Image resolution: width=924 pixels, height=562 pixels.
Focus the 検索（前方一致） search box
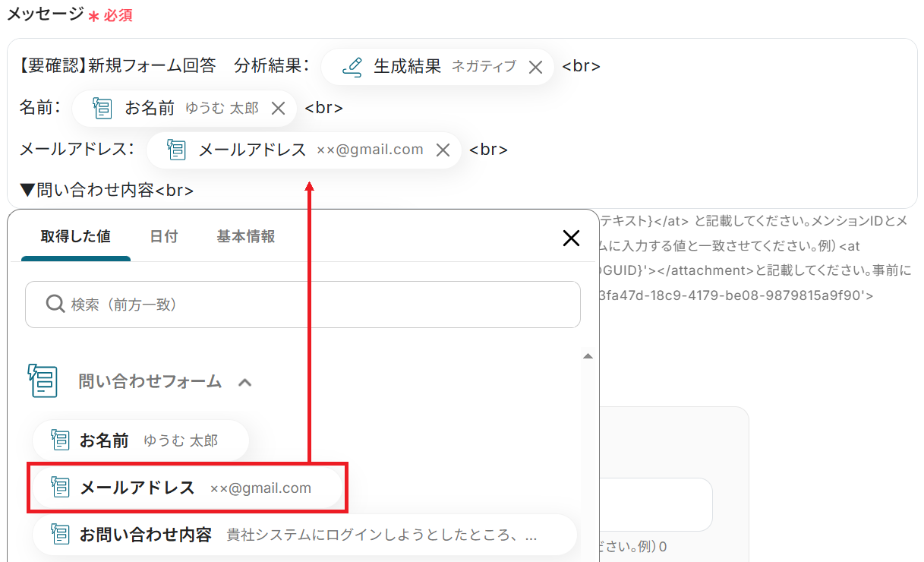(303, 305)
